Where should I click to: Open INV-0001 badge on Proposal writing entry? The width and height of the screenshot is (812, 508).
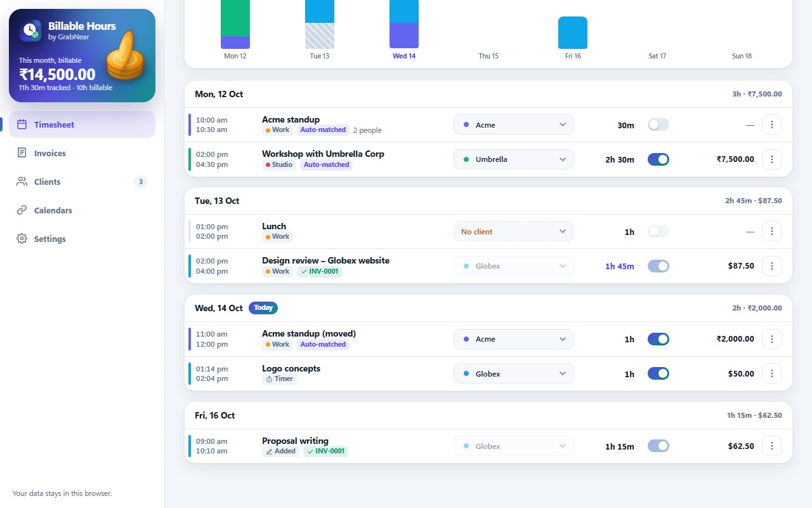[325, 451]
